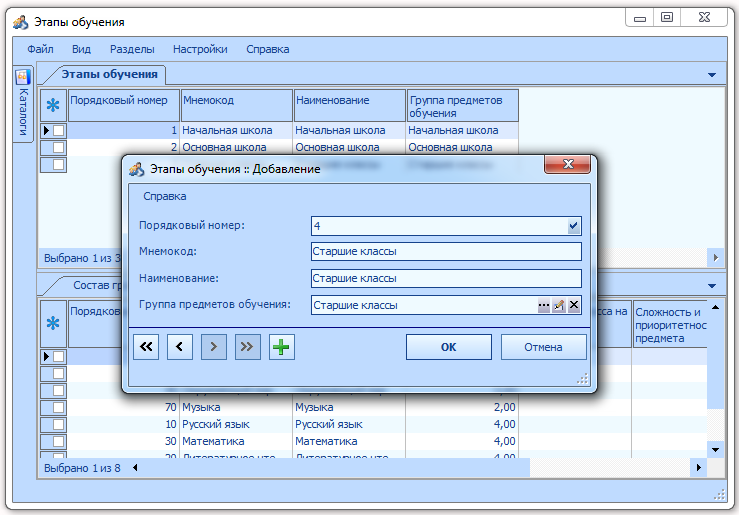Click the Наименование input field
Screen dimensions: 739x515
pyautogui.click(x=446, y=278)
